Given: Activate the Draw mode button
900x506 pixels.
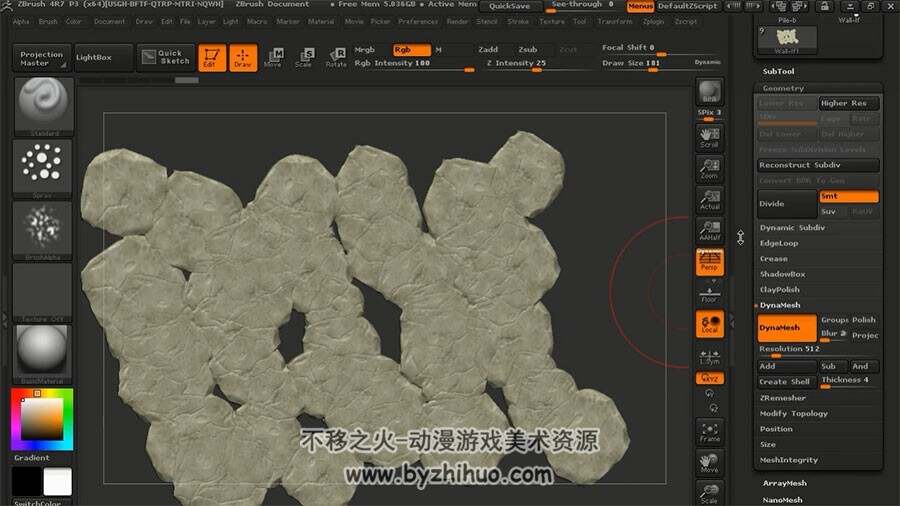Looking at the screenshot, I should (243, 57).
